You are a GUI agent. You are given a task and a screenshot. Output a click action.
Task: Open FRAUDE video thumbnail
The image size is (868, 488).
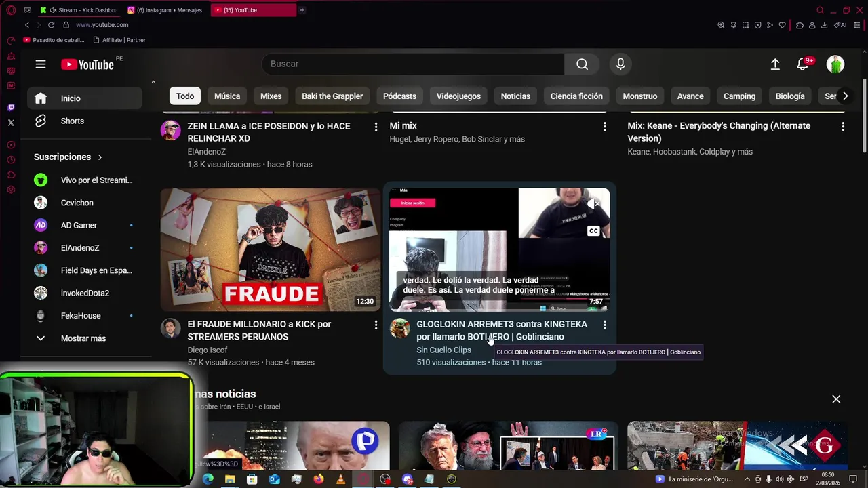point(271,249)
